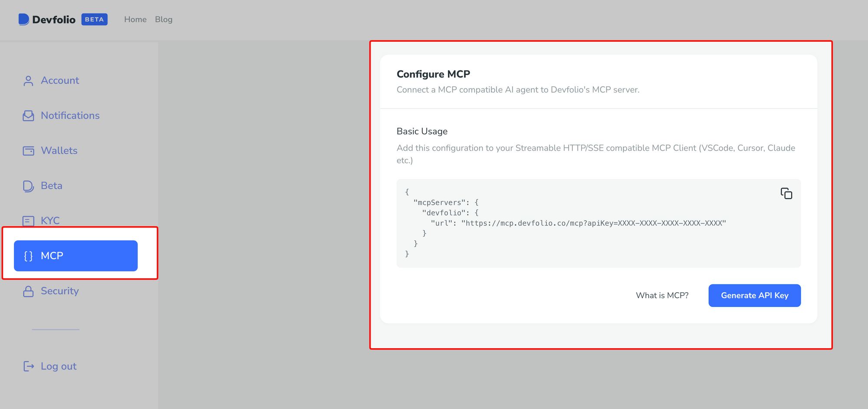
Task: Click the Notifications envelope icon
Action: click(28, 116)
